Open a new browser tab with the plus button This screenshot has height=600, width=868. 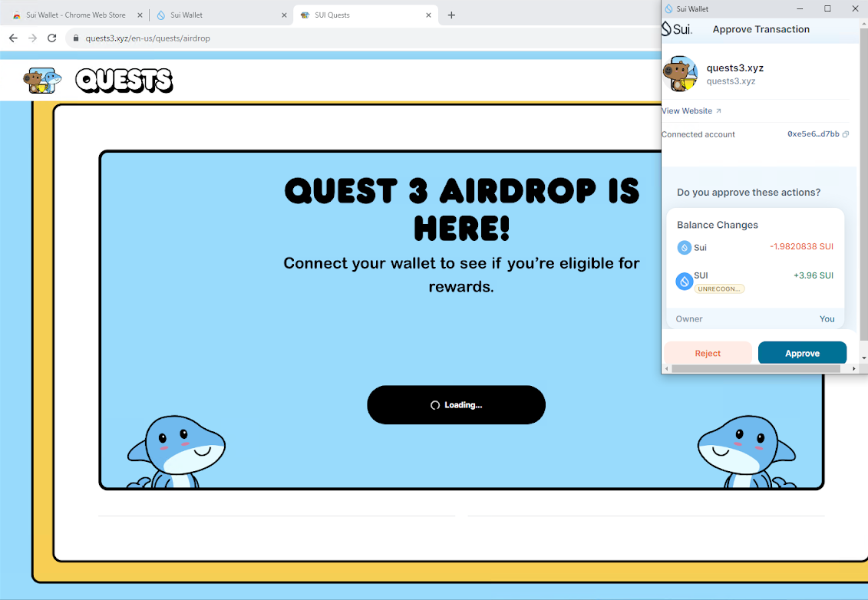tap(451, 14)
